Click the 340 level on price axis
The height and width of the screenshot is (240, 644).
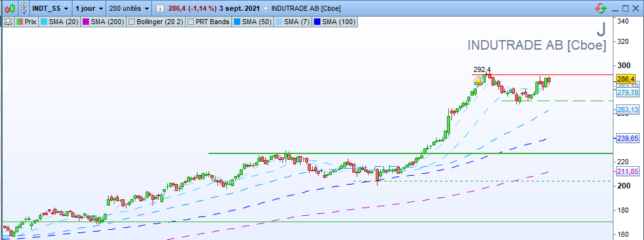click(x=624, y=22)
